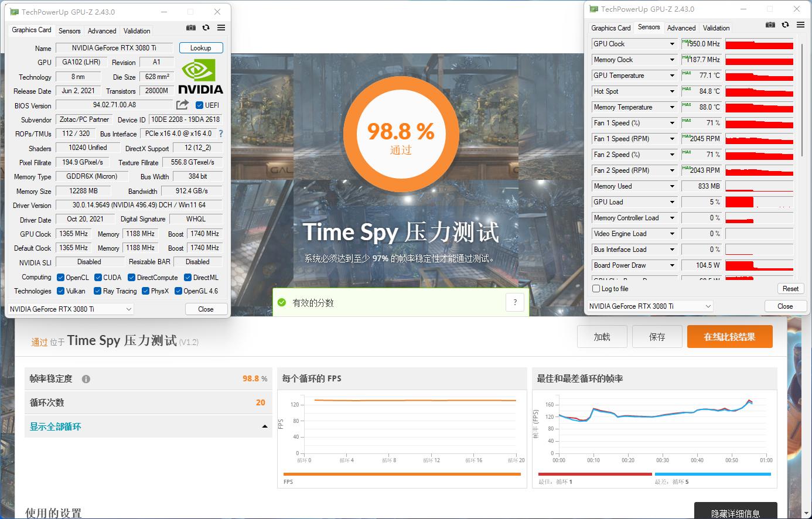Click the Lookup button
The width and height of the screenshot is (812, 519).
[201, 47]
